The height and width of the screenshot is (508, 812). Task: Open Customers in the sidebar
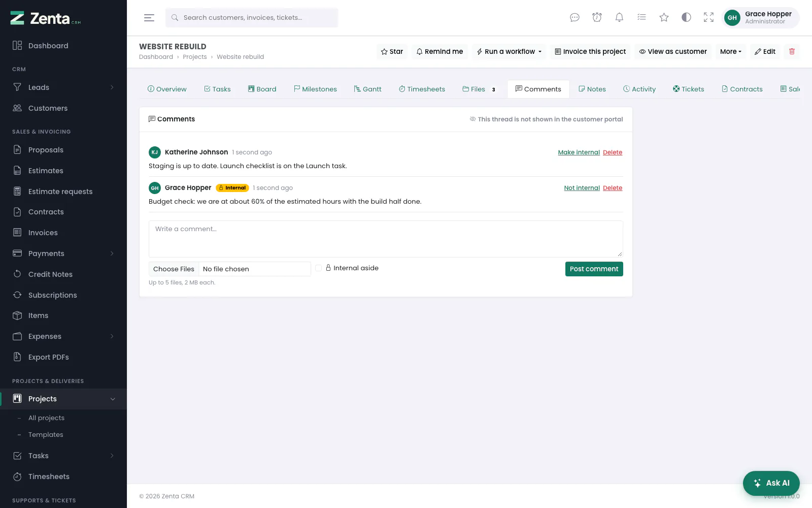point(63,108)
